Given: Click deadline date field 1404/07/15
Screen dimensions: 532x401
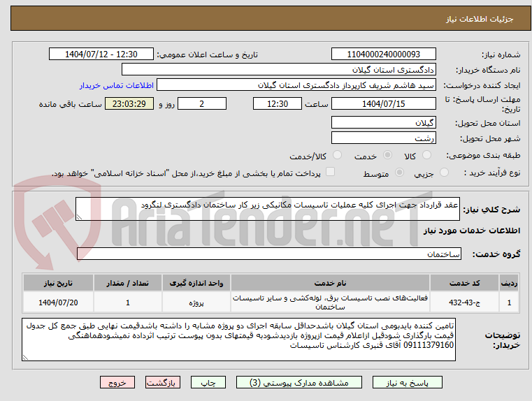Looking at the screenshot, I should (x=383, y=103).
